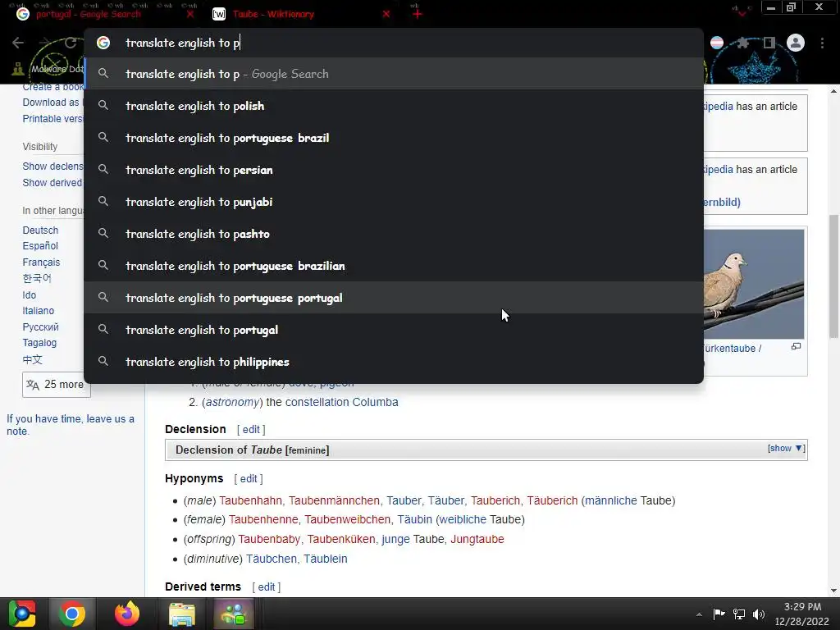Open Français language link
The height and width of the screenshot is (630, 840).
pos(41,262)
